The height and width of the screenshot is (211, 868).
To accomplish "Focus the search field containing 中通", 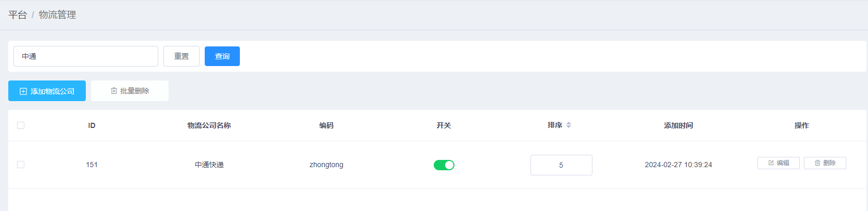I will [x=86, y=56].
